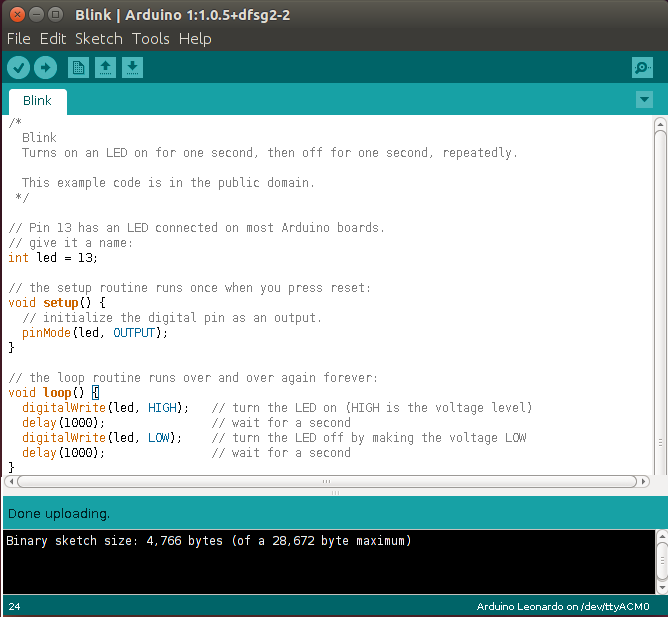Click the console scroll down arrow
This screenshot has width=668, height=617.
coord(662,588)
